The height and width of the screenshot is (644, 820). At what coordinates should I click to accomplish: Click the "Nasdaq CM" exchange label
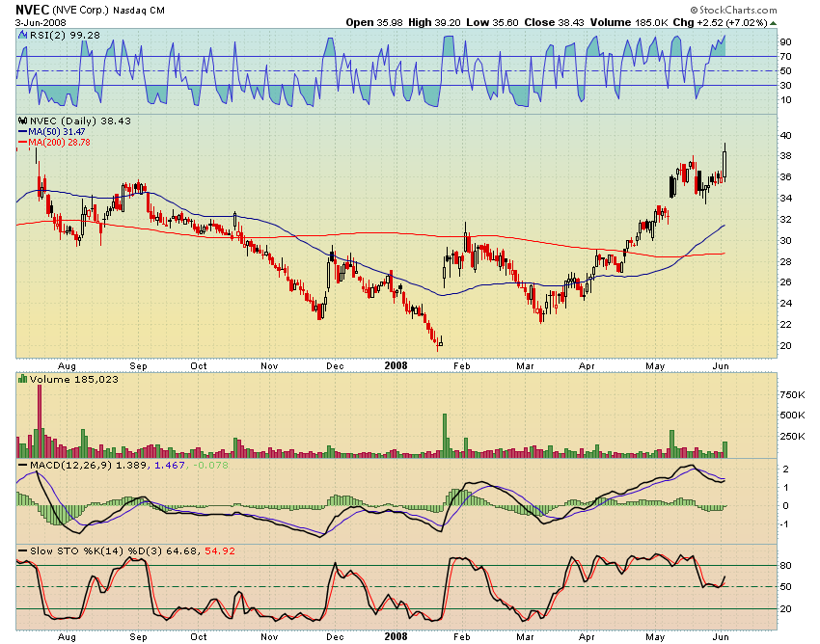139,10
